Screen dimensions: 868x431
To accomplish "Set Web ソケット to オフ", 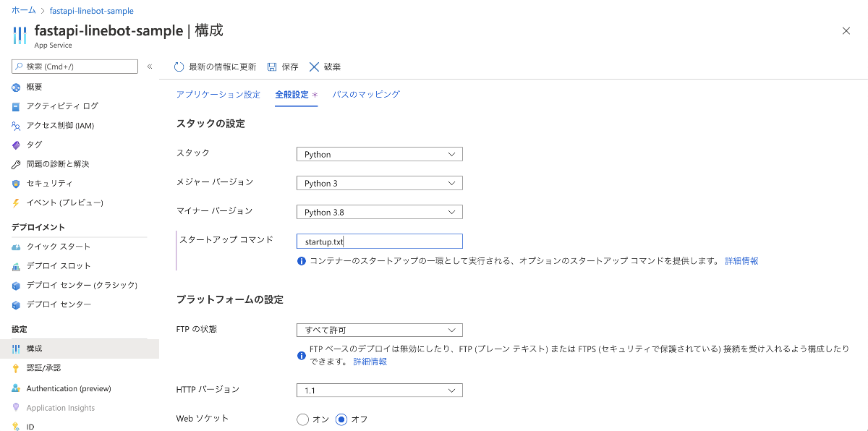I will (x=341, y=419).
